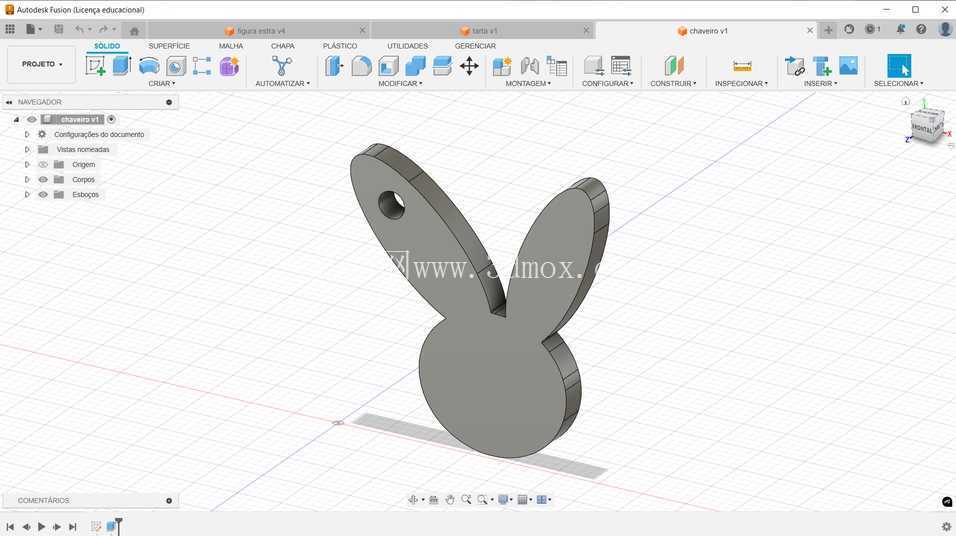Click the Select tool icon
Image resolution: width=956 pixels, height=536 pixels.
click(x=899, y=66)
